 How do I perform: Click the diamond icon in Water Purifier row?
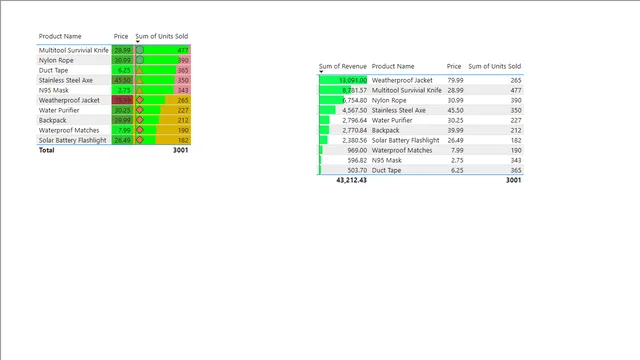point(140,110)
